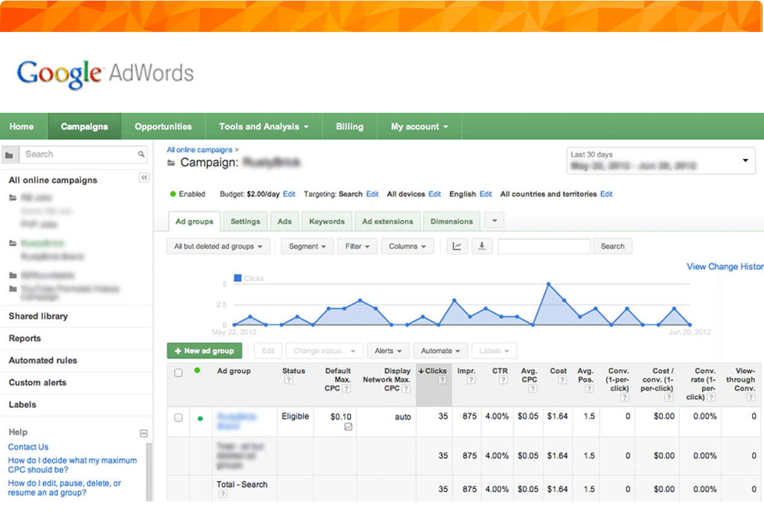Image resolution: width=764 pixels, height=532 pixels.
Task: Edit the budget $2.00/day
Action: click(289, 194)
